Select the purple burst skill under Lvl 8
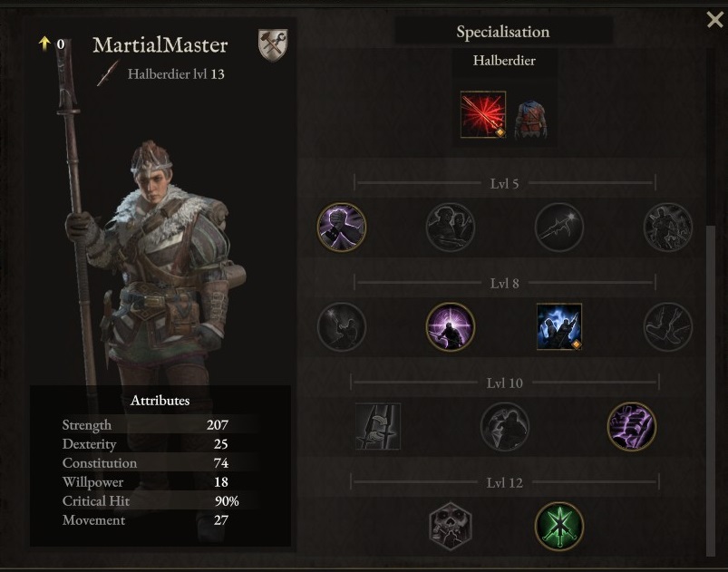 pos(450,327)
